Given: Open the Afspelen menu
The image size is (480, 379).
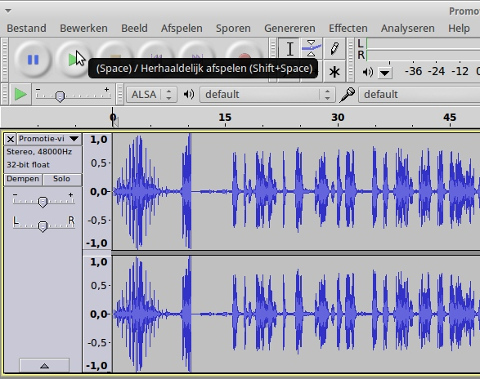Looking at the screenshot, I should point(182,28).
